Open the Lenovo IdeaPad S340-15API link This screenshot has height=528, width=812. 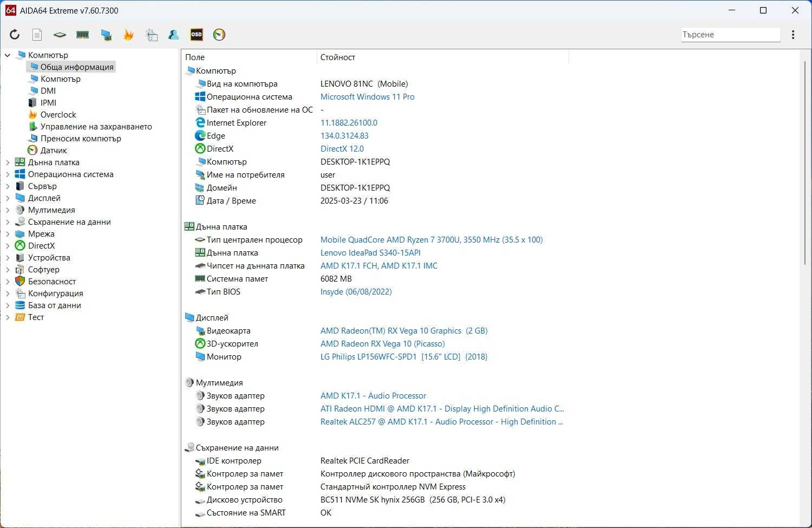(x=370, y=253)
